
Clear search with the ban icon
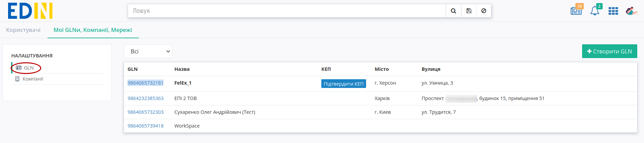coord(484,11)
